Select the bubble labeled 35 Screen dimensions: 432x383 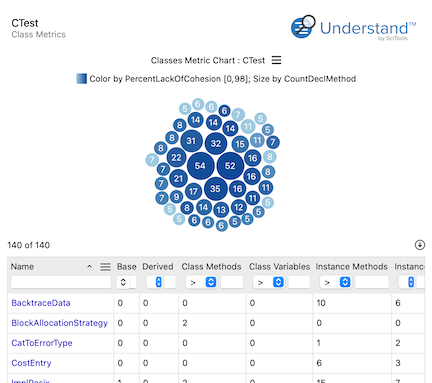coord(215,189)
